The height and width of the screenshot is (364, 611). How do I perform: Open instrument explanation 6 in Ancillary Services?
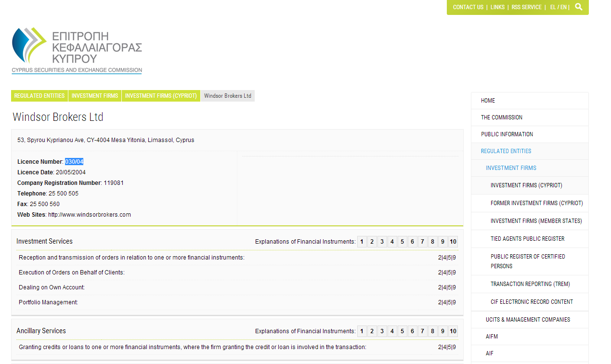point(413,331)
